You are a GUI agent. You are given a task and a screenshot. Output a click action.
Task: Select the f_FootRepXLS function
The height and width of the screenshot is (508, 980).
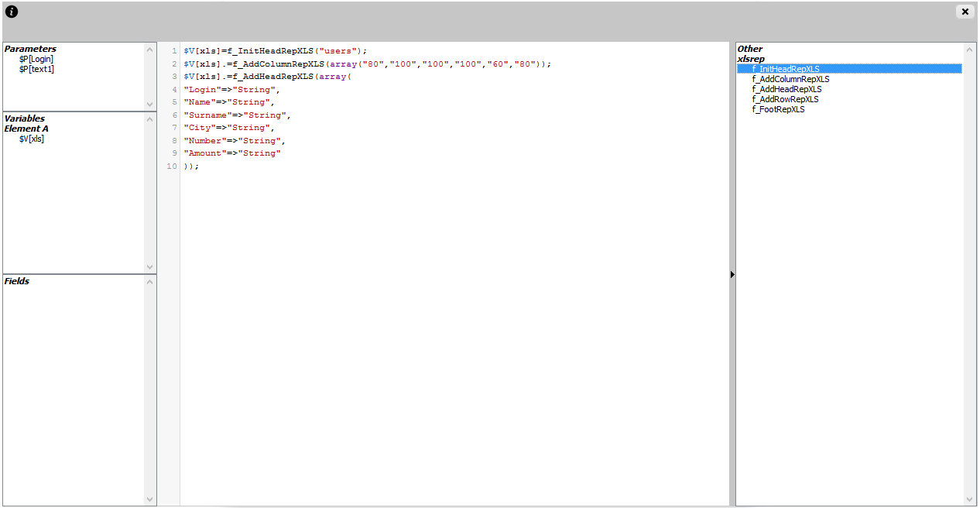(778, 109)
